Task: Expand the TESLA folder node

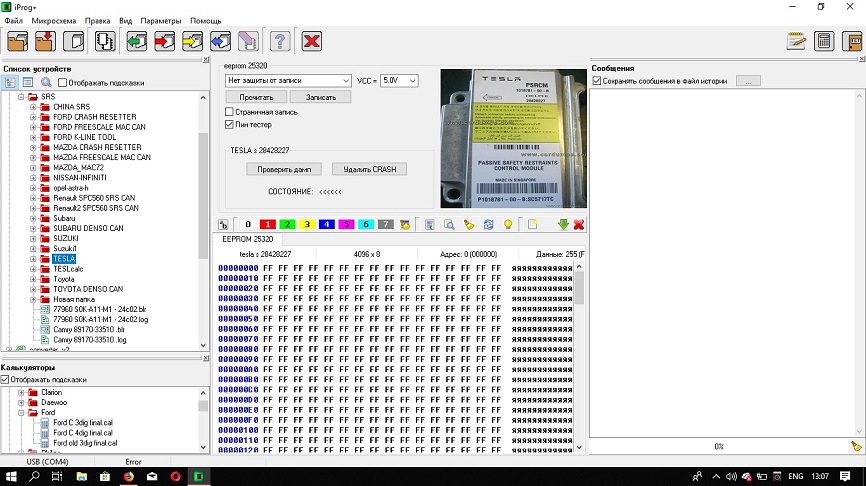Action: (x=33, y=258)
